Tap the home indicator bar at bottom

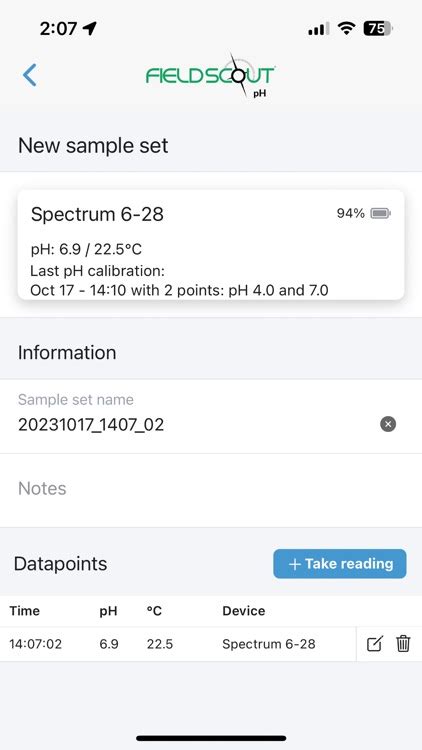[x=211, y=738]
